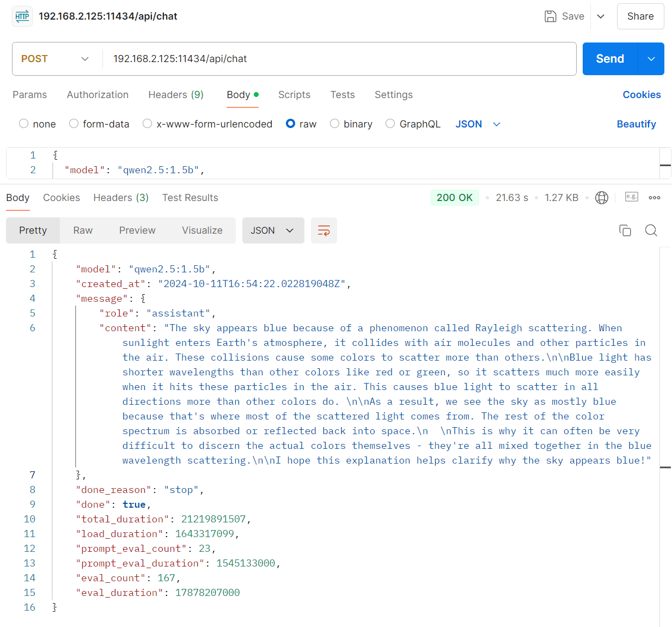
Task: Choose the GraphQL body type
Action: pos(390,124)
